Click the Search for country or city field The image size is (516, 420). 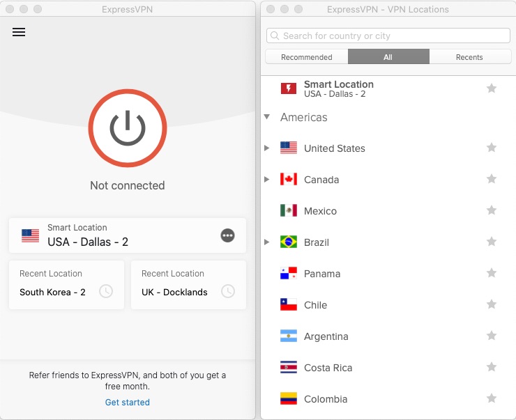[x=388, y=36]
